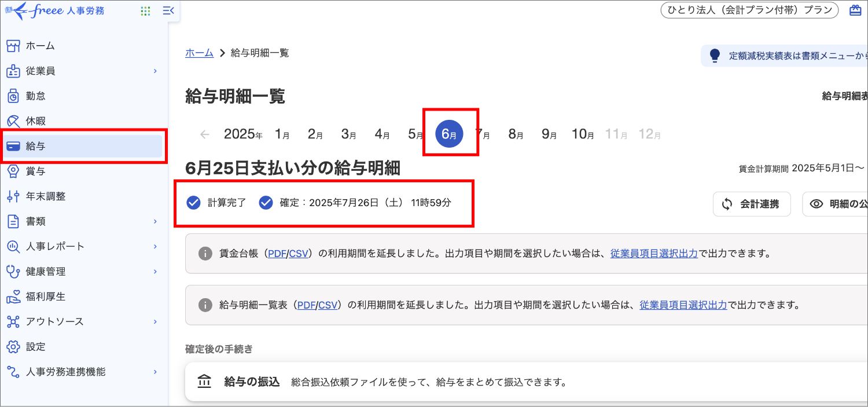Click the 勤怠 clock icon
The height and width of the screenshot is (407, 868).
[13, 96]
